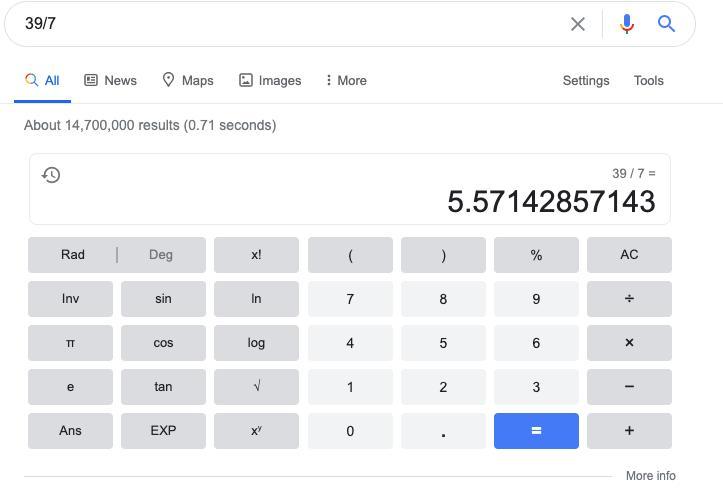Follow the More info link
723x499 pixels.
click(x=650, y=476)
